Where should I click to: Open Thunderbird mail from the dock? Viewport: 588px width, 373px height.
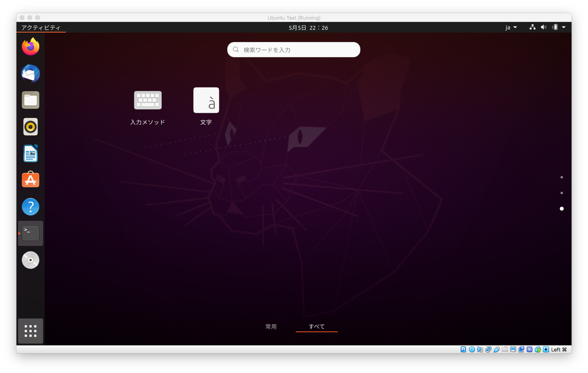point(31,73)
